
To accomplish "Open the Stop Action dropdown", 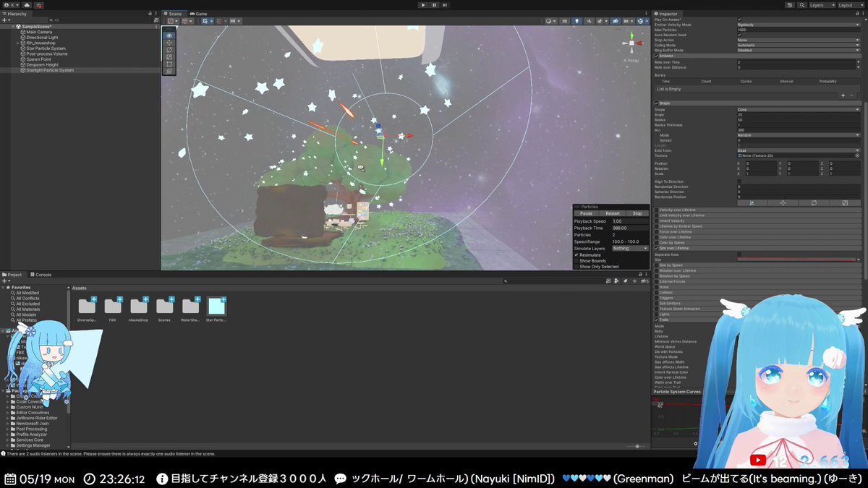I will click(x=799, y=40).
